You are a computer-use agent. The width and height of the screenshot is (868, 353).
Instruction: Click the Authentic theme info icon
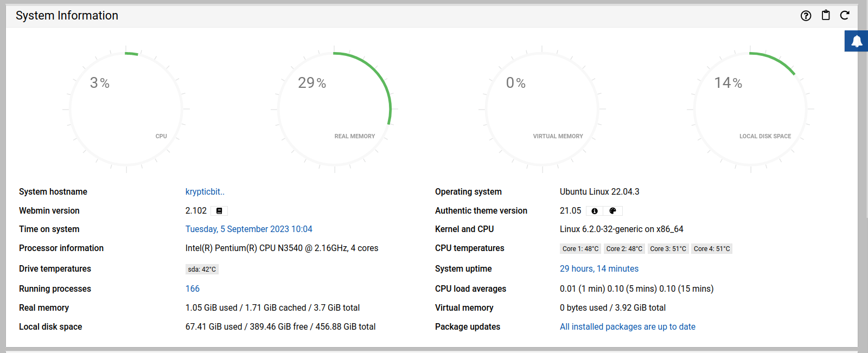pos(595,211)
